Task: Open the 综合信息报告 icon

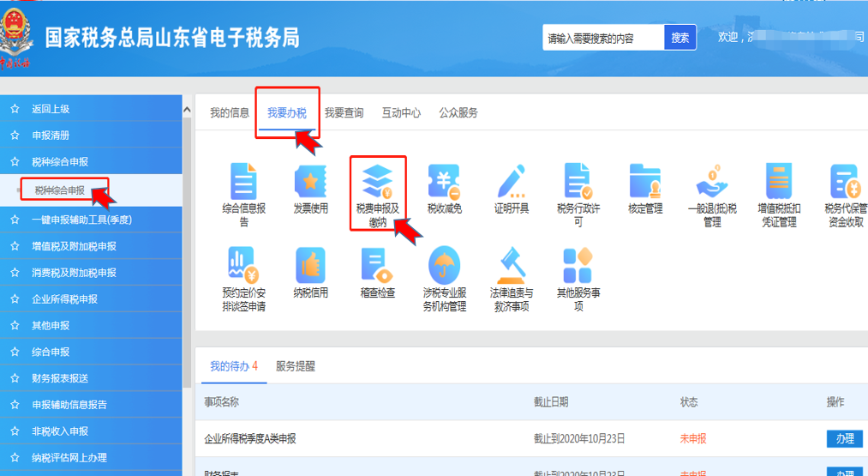Action: [x=243, y=182]
